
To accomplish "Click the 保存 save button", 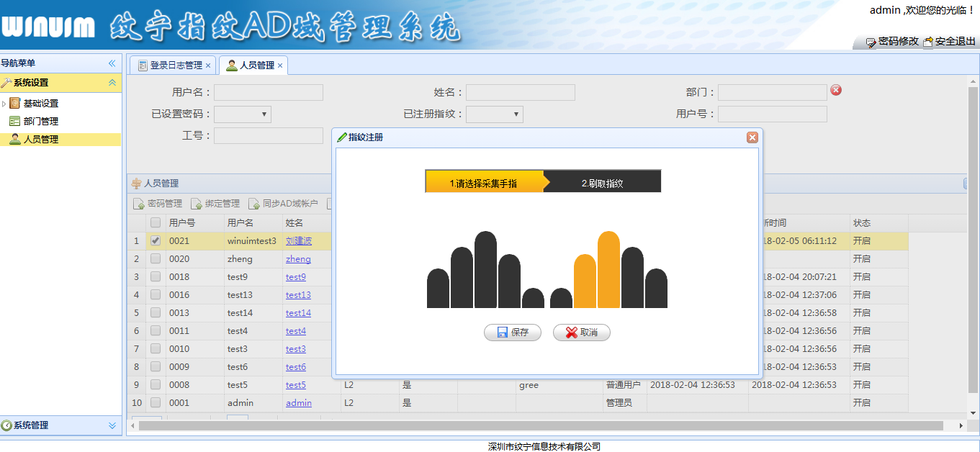I will coord(513,333).
